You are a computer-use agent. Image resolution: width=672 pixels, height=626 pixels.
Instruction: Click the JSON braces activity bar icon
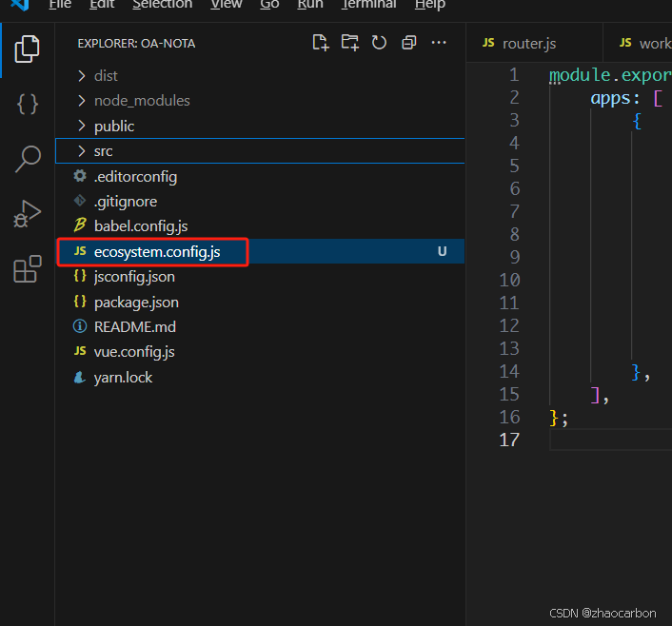28,104
